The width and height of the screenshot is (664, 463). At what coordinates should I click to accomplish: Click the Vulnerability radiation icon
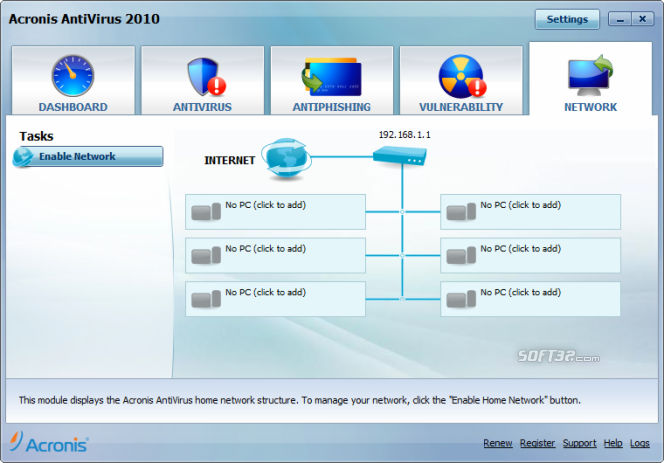(x=462, y=76)
